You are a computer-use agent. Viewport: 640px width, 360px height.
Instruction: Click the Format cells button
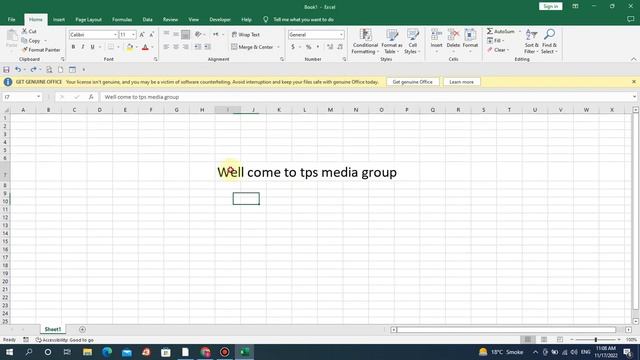click(470, 41)
